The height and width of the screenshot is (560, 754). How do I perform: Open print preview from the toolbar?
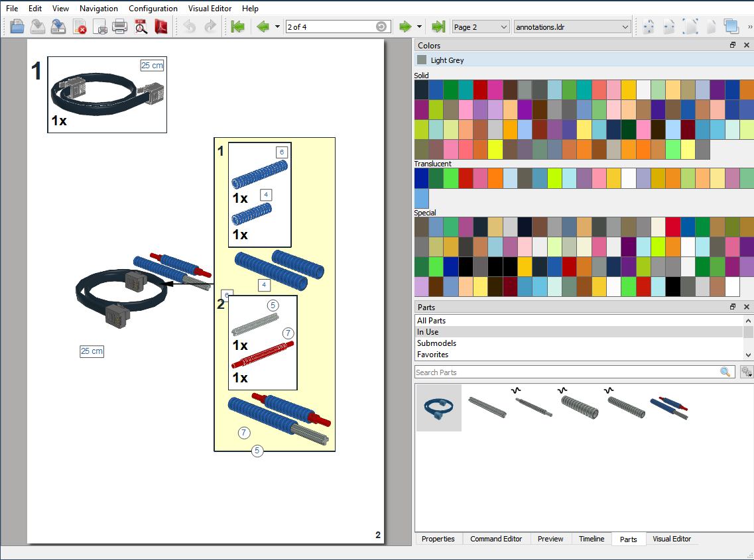99,27
